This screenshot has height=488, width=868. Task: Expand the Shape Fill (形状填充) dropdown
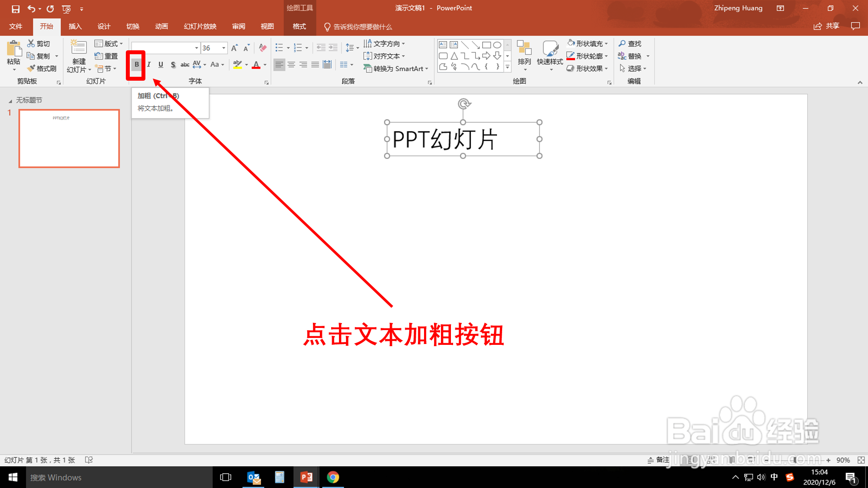click(606, 44)
